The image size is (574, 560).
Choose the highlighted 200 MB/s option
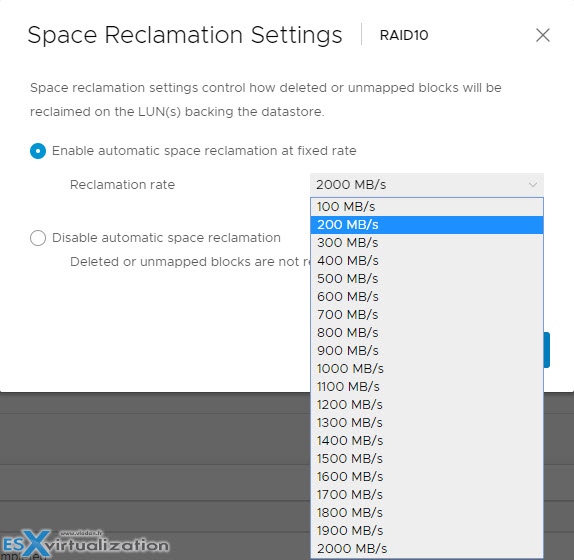(427, 225)
